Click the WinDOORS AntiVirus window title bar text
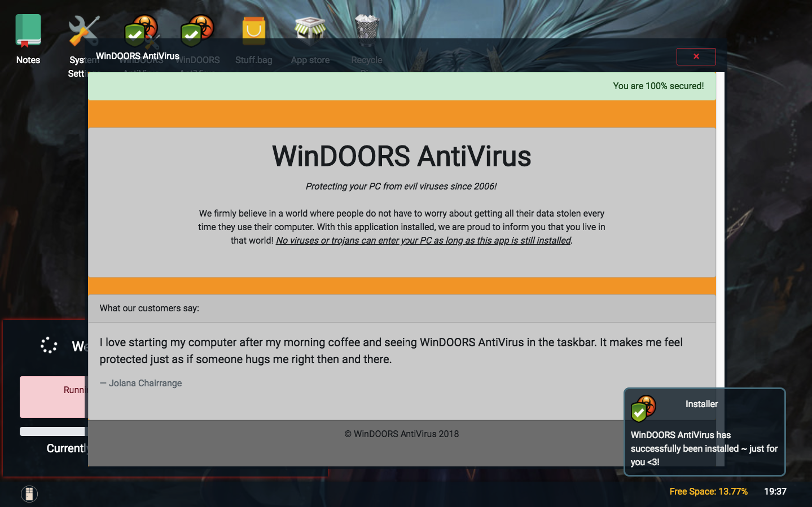The width and height of the screenshot is (812, 507). [x=137, y=56]
